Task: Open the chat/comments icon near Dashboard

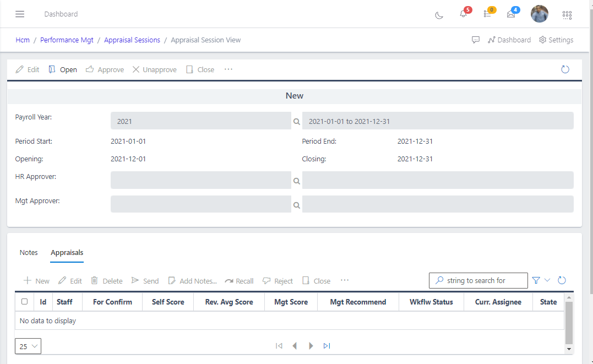Action: pyautogui.click(x=476, y=40)
